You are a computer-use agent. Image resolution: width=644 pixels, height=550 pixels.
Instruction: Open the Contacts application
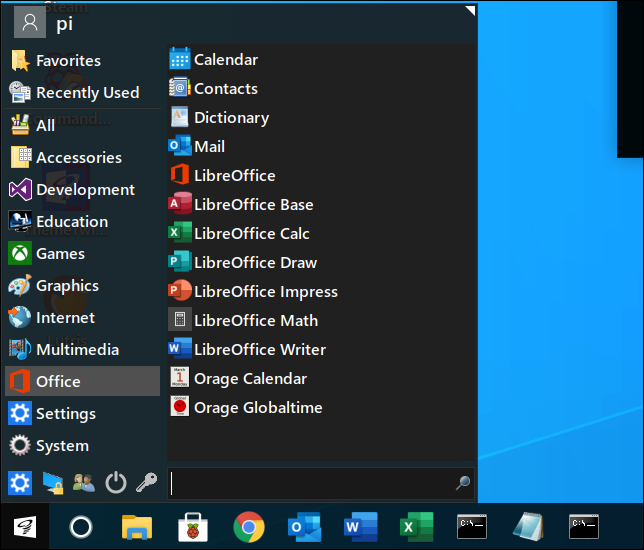[x=225, y=88]
